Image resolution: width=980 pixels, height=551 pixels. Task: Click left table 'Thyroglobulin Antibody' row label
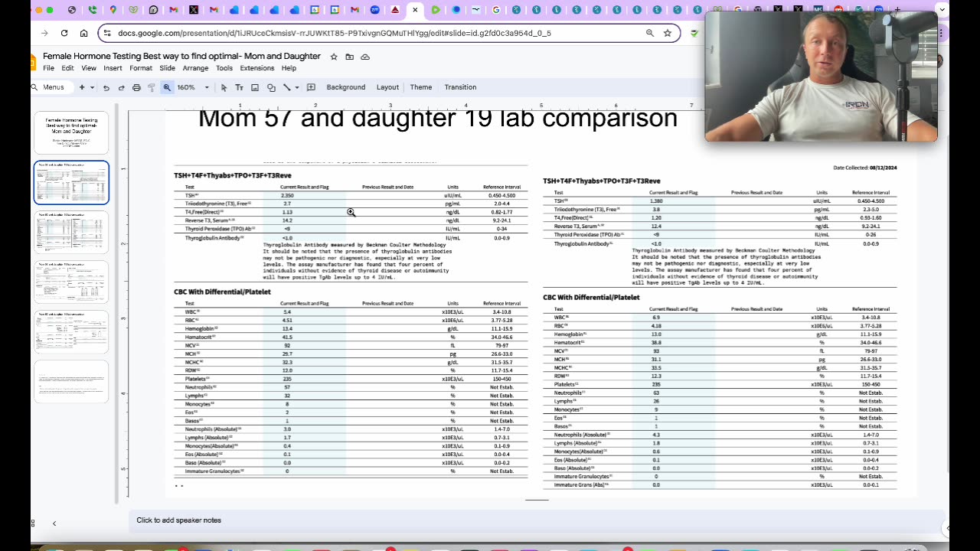click(214, 238)
